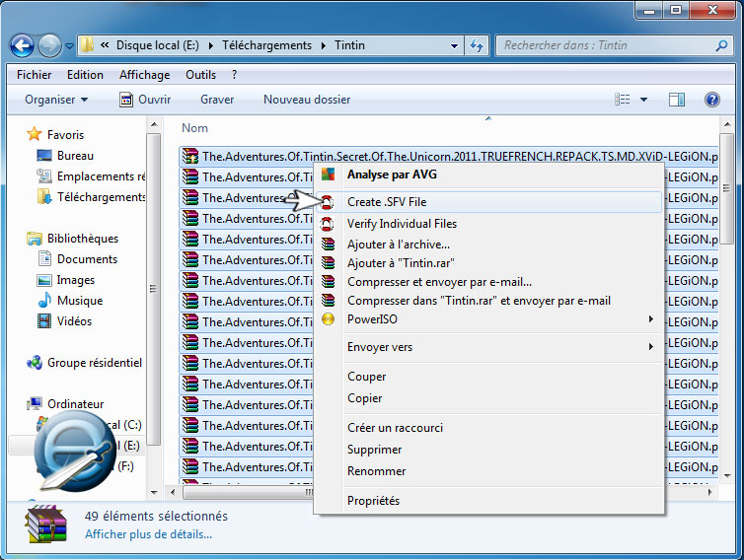Viewport: 744px width, 560px height.
Task: Open the Outils menu
Action: pyautogui.click(x=200, y=75)
